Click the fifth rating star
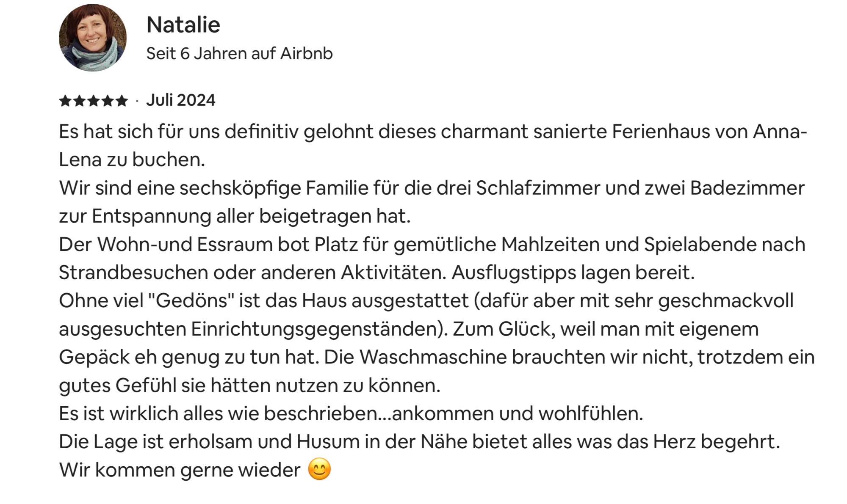This screenshot has width=847, height=504. click(122, 101)
